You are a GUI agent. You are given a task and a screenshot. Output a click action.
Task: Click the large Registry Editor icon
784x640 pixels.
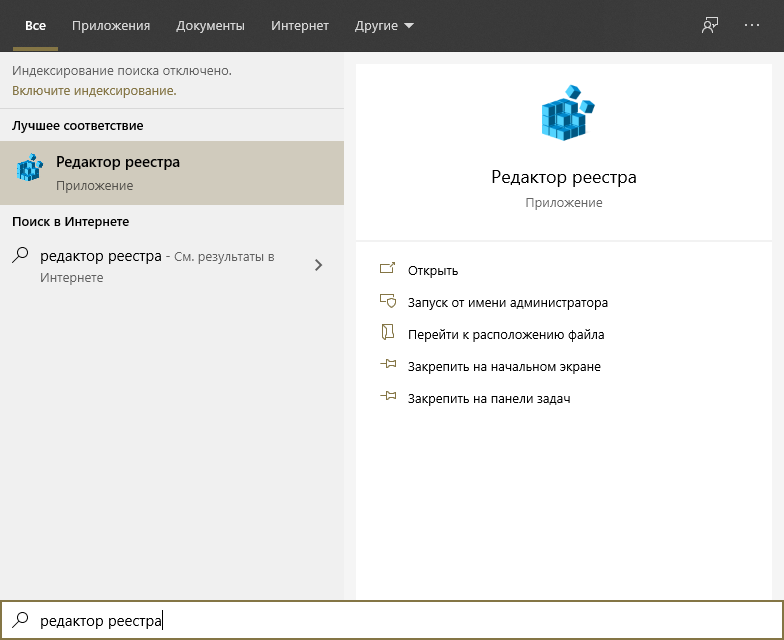pyautogui.click(x=568, y=113)
